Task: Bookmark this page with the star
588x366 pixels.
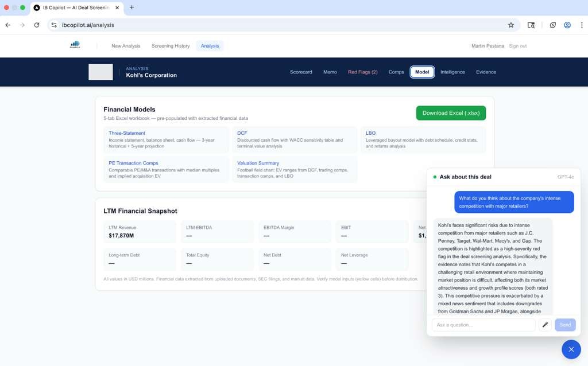Action: coord(510,25)
